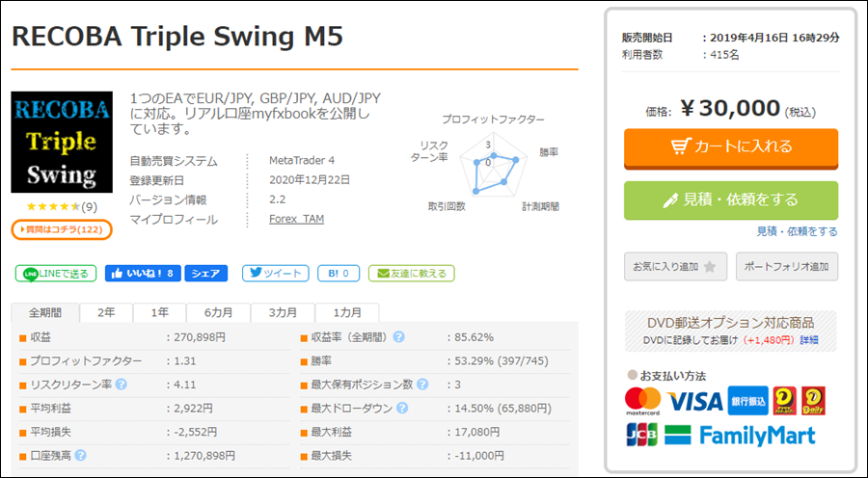Click the Daily Yamazaki payment icon

(x=813, y=401)
